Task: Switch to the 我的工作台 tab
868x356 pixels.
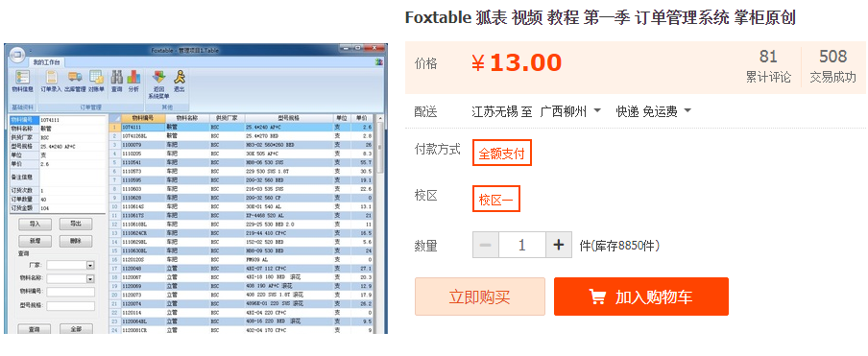Action: coord(46,62)
